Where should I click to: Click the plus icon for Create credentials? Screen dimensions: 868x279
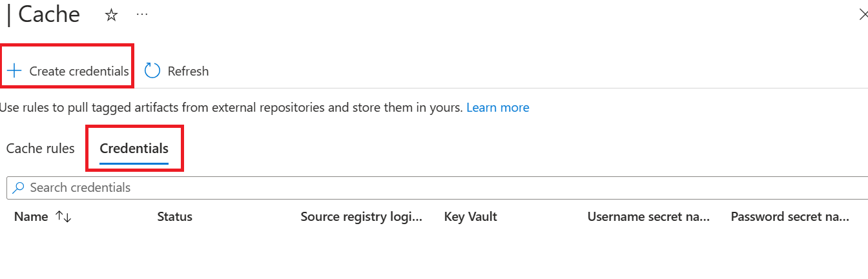(14, 71)
